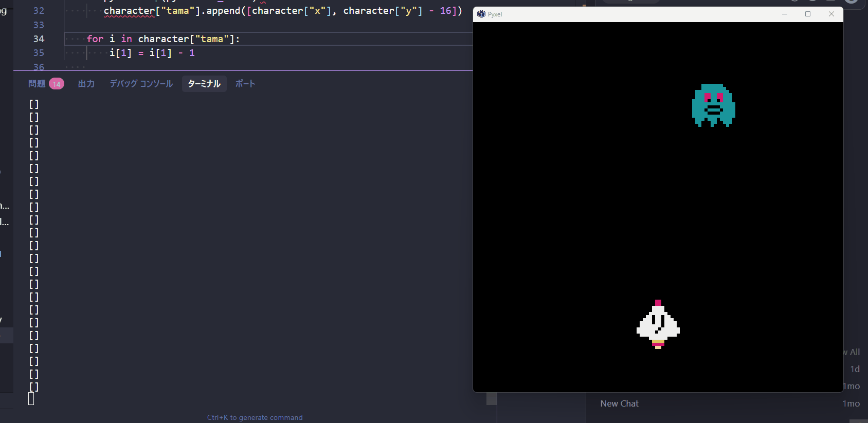Screen dimensions: 868x423
Task: Click the white player ship sprite
Action: point(658,324)
